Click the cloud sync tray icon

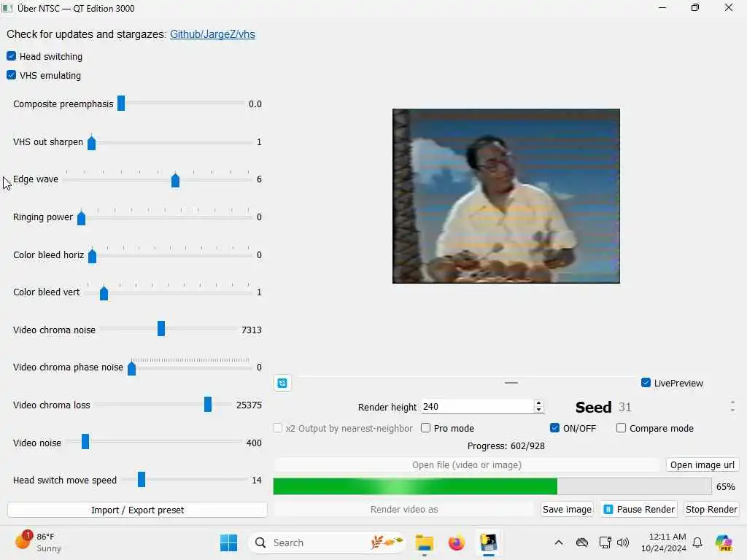(x=582, y=542)
